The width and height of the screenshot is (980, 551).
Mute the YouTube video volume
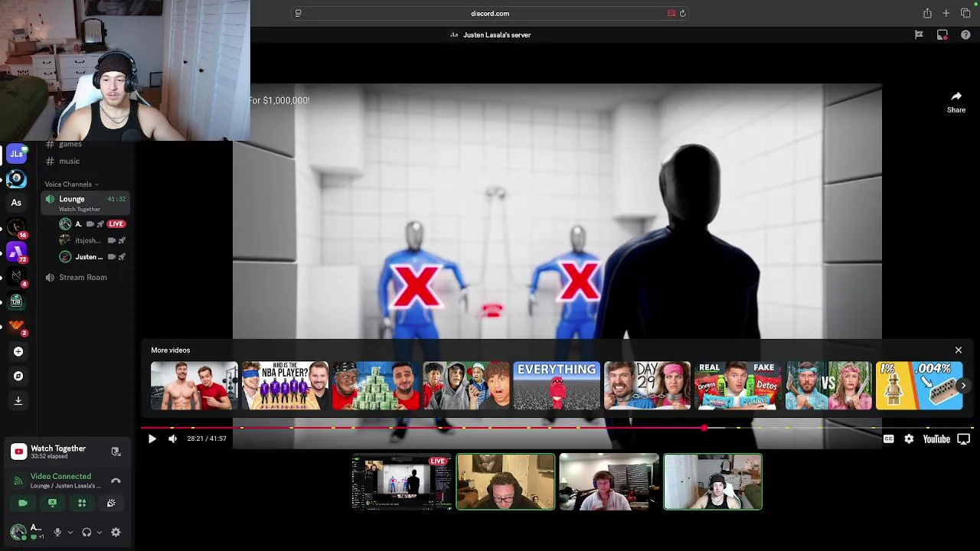point(172,439)
